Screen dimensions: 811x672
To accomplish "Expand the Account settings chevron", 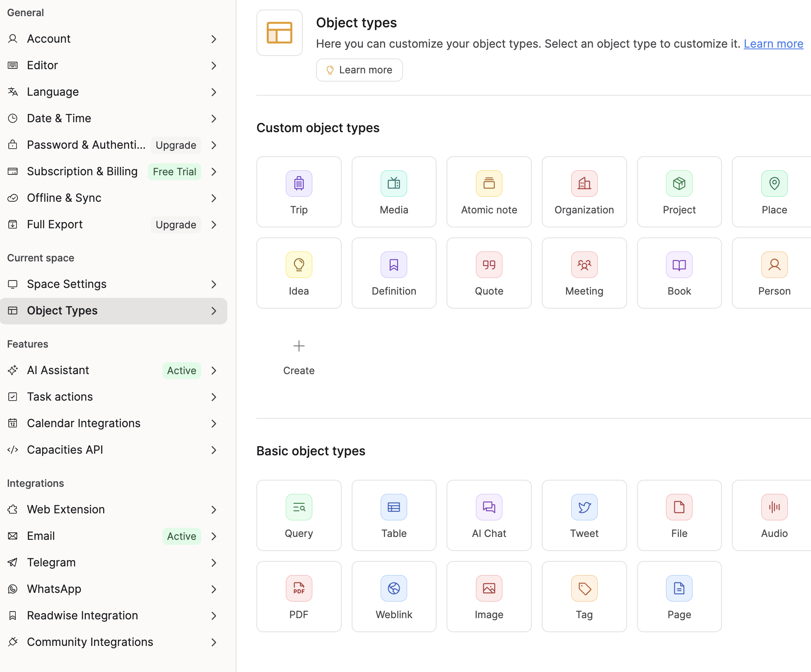I will click(214, 39).
